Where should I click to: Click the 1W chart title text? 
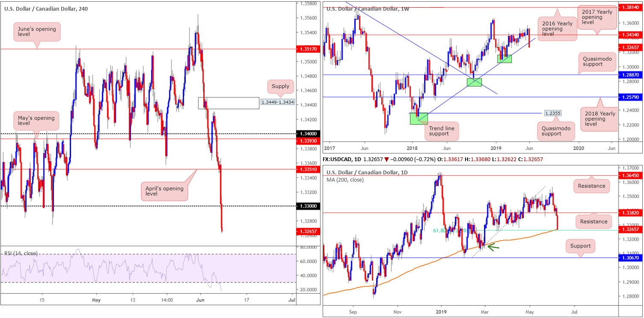pyautogui.click(x=369, y=9)
